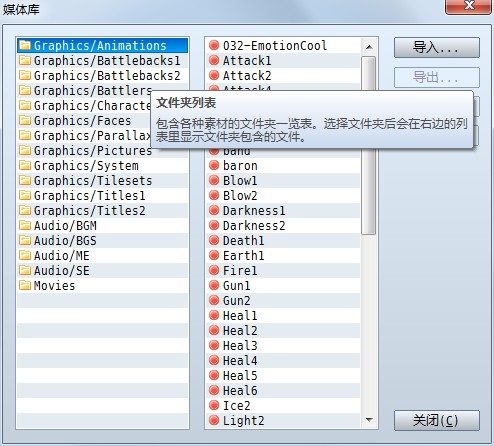
Task: Click the red dot icon beside Attack2
Action: pos(214,75)
